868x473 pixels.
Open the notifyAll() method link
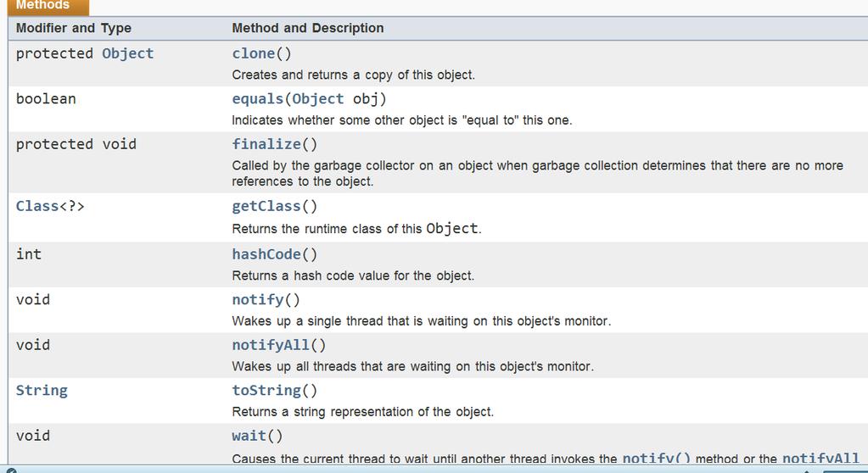click(271, 345)
